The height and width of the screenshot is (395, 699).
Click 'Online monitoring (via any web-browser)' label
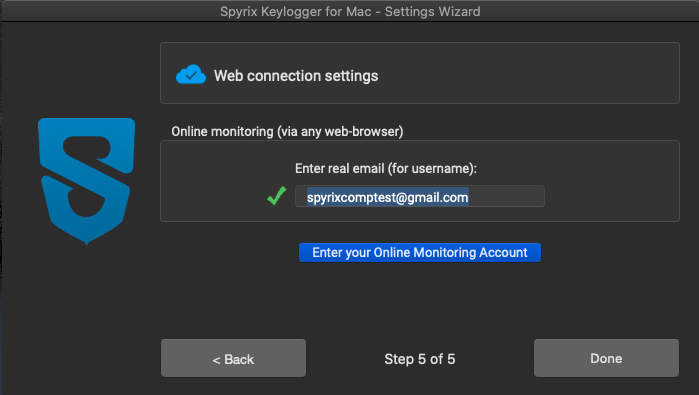287,132
